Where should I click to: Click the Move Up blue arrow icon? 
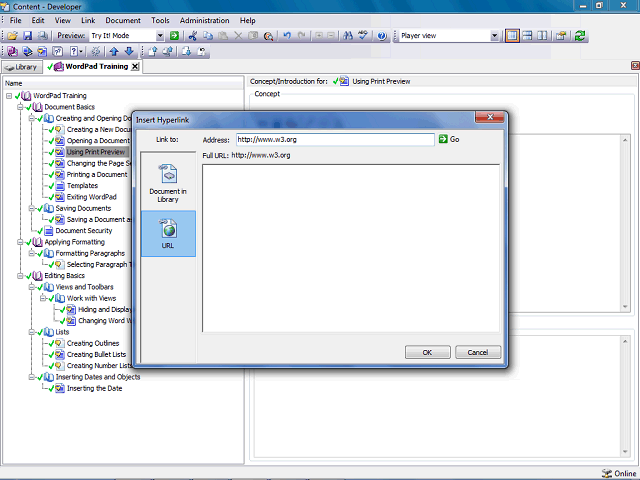(x=114, y=51)
